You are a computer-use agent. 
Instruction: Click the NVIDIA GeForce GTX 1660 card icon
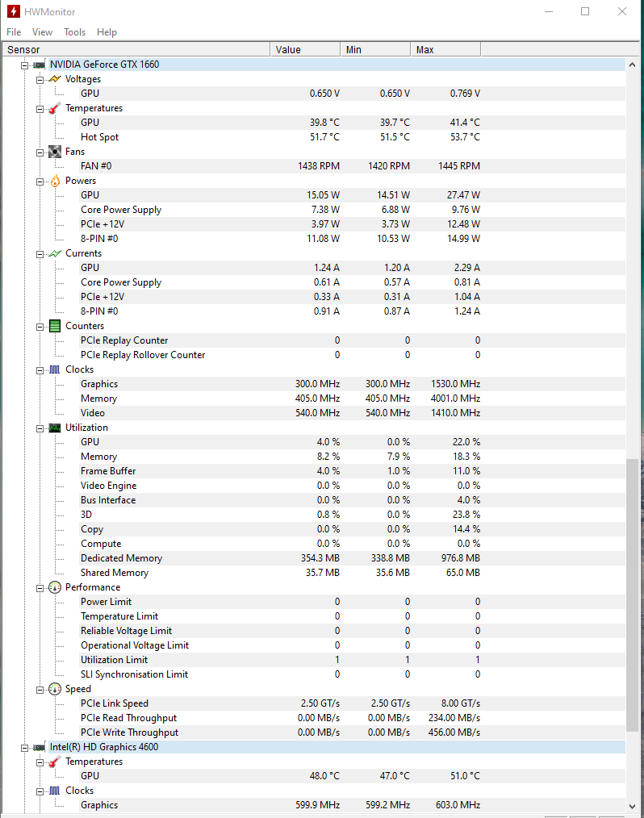(x=40, y=65)
